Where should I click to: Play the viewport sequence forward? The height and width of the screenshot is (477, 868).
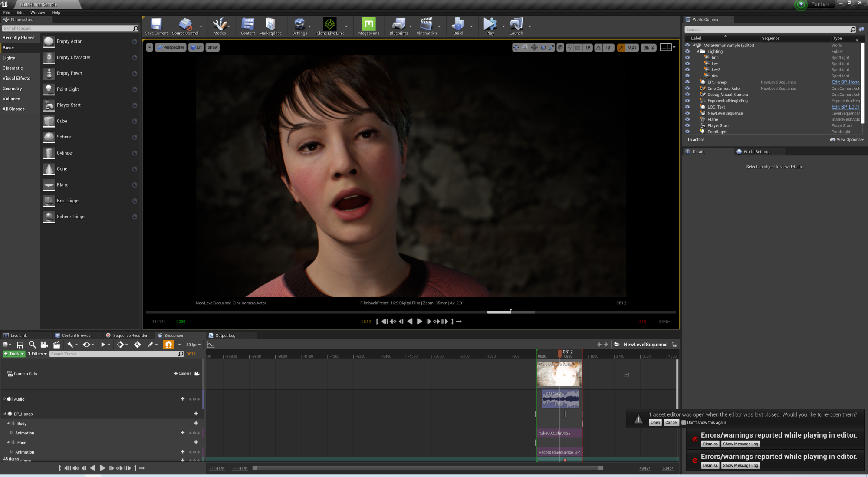(419, 322)
